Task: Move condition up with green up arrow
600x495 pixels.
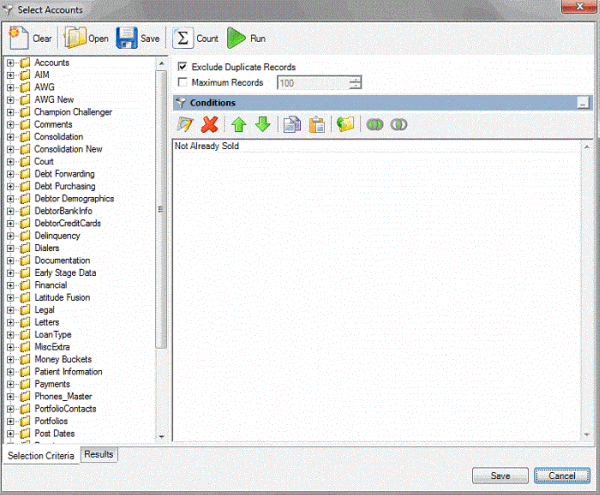Action: (239, 124)
